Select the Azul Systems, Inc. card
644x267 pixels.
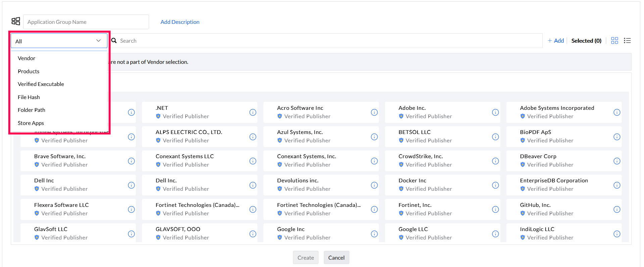click(321, 136)
